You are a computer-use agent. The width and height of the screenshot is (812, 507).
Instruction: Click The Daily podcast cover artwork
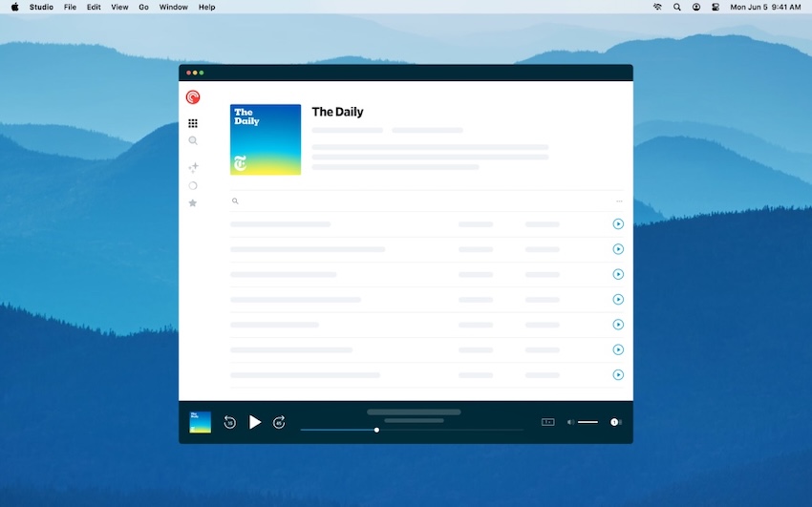click(266, 139)
